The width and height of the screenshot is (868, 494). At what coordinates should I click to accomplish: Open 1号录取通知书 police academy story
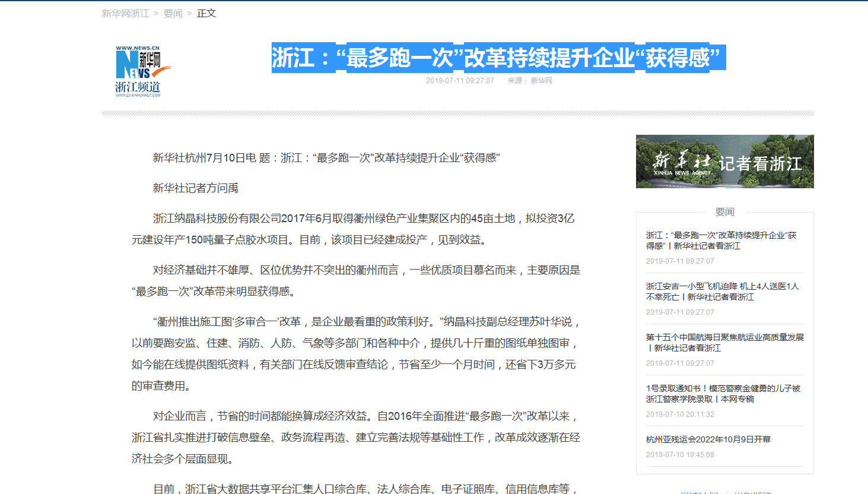(x=723, y=394)
